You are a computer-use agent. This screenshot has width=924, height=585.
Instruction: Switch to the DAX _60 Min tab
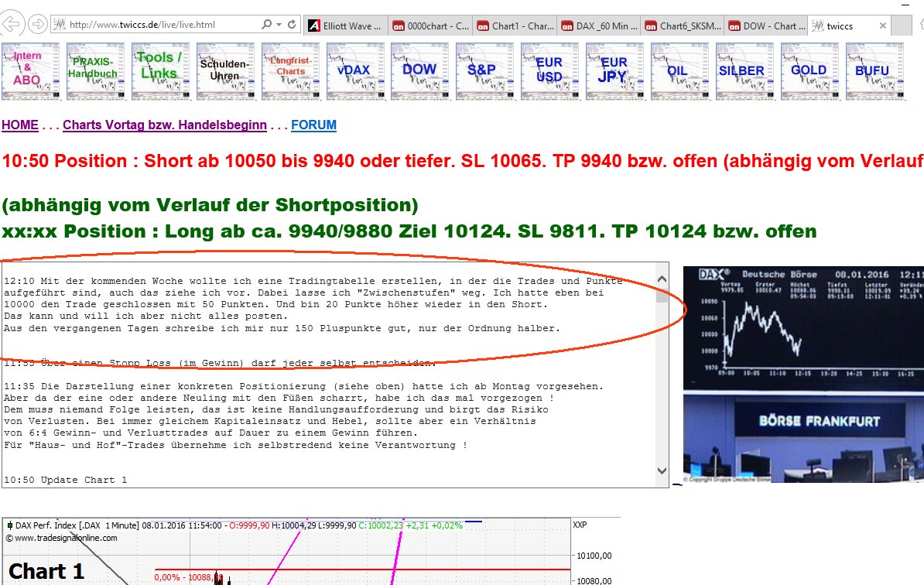(x=599, y=26)
